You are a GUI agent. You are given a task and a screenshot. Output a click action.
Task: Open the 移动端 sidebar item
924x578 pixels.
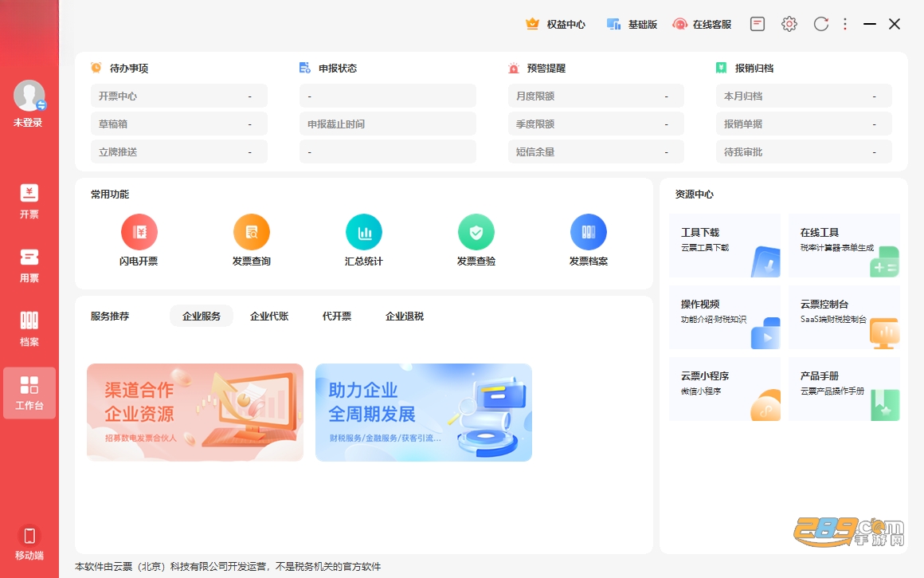(x=29, y=543)
